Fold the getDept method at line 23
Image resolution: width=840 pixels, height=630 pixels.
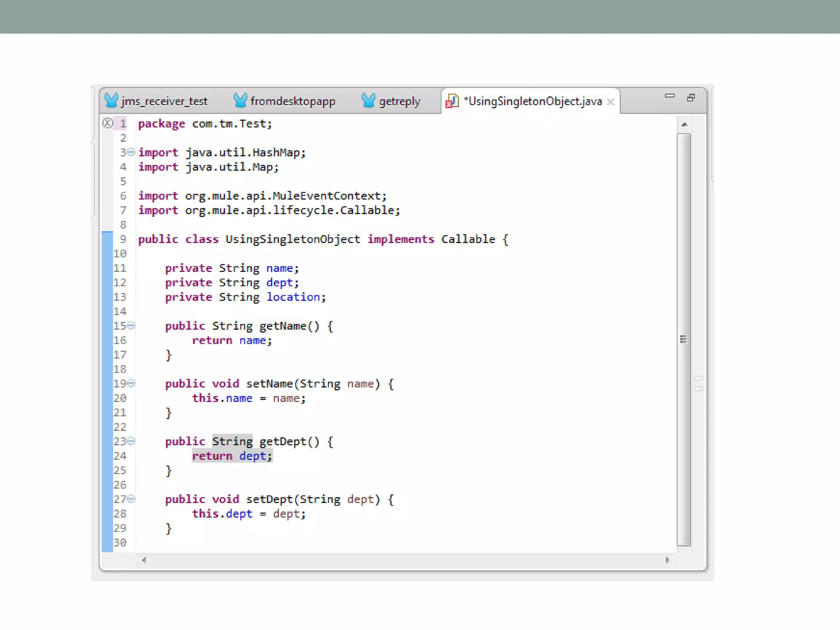coord(131,441)
